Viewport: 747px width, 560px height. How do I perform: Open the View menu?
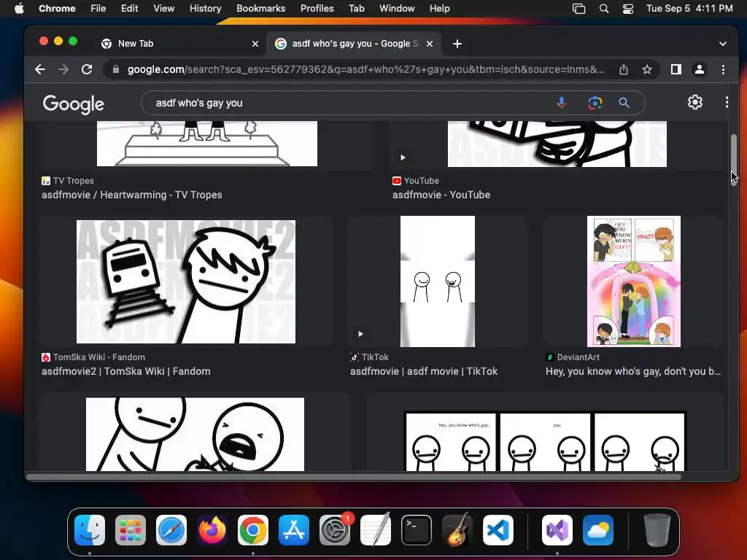click(x=164, y=9)
